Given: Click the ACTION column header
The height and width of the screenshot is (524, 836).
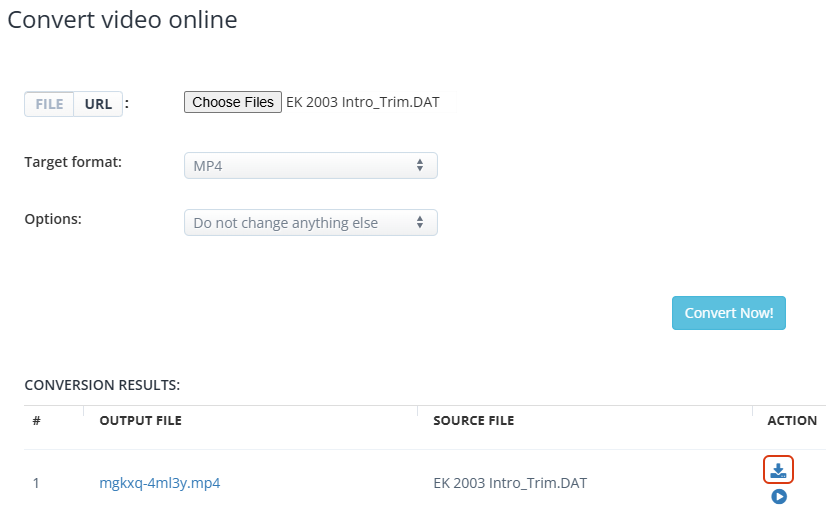Looking at the screenshot, I should pyautogui.click(x=792, y=421).
